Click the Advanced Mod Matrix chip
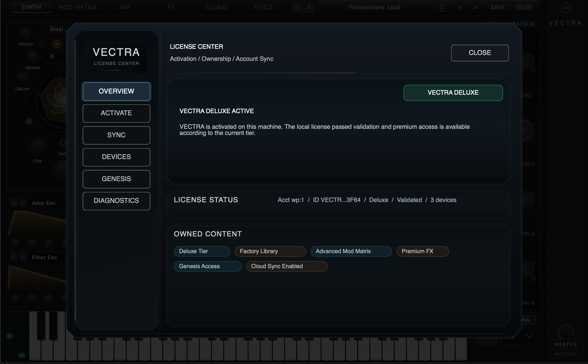 pos(351,251)
